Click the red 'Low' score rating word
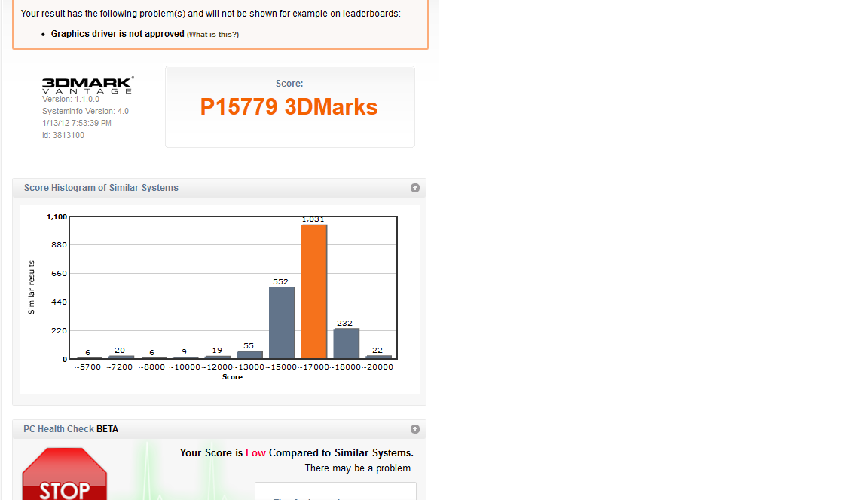Image resolution: width=868 pixels, height=500 pixels. pyautogui.click(x=255, y=452)
